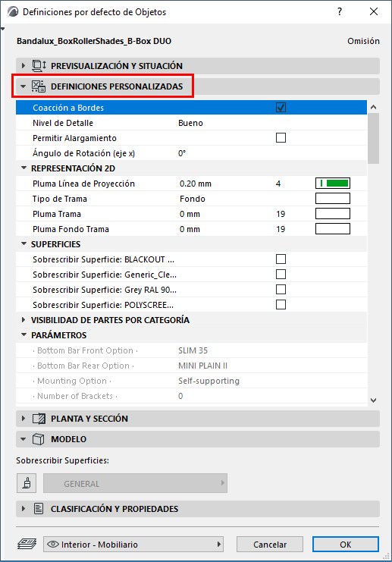
Task: Click the parameter list scroll down arrow
Action: (373, 400)
